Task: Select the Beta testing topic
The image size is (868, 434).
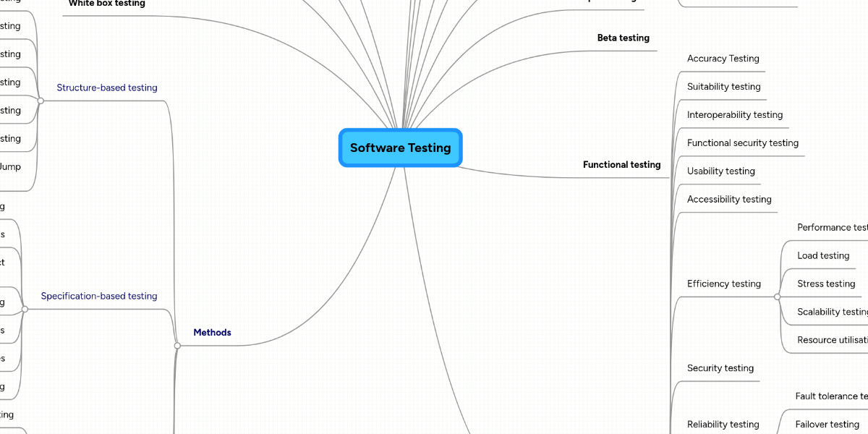Action: (623, 38)
